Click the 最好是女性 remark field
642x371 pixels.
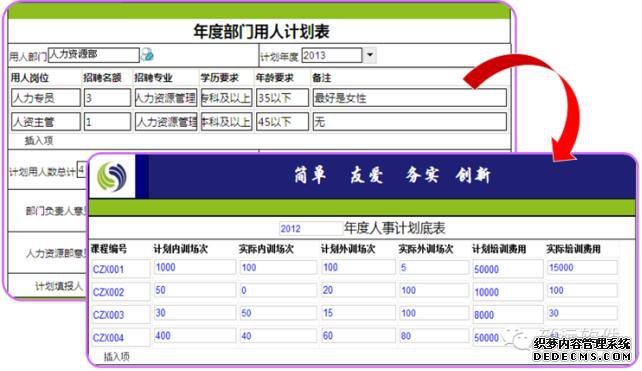[x=410, y=98]
